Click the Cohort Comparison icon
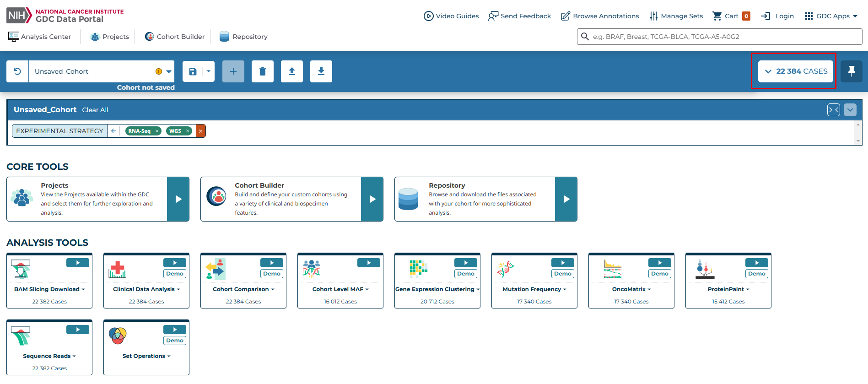The image size is (868, 384). [x=215, y=269]
